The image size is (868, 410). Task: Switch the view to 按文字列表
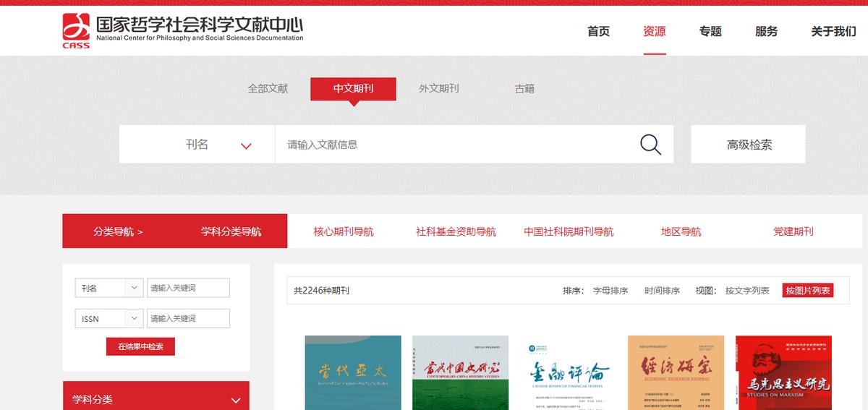click(x=747, y=291)
